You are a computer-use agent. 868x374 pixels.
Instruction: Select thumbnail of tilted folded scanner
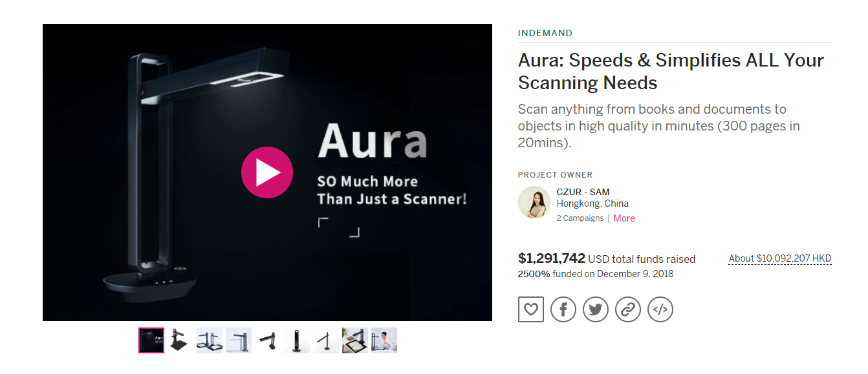pyautogui.click(x=268, y=340)
